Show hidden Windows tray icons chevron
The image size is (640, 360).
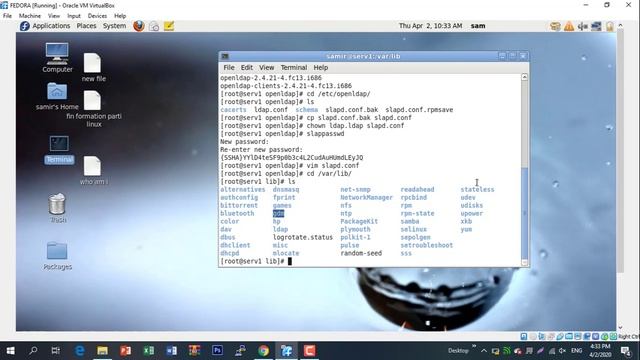point(484,351)
